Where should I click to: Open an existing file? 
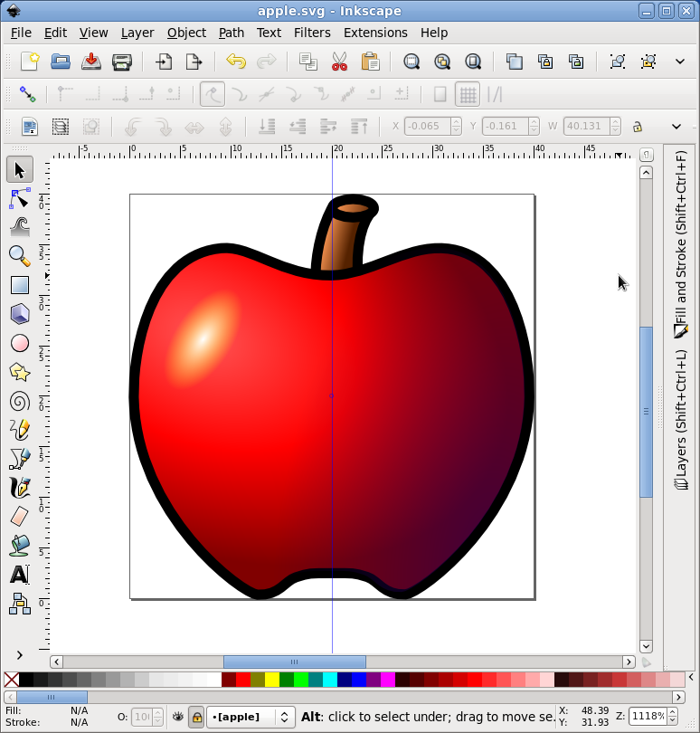pos(61,62)
